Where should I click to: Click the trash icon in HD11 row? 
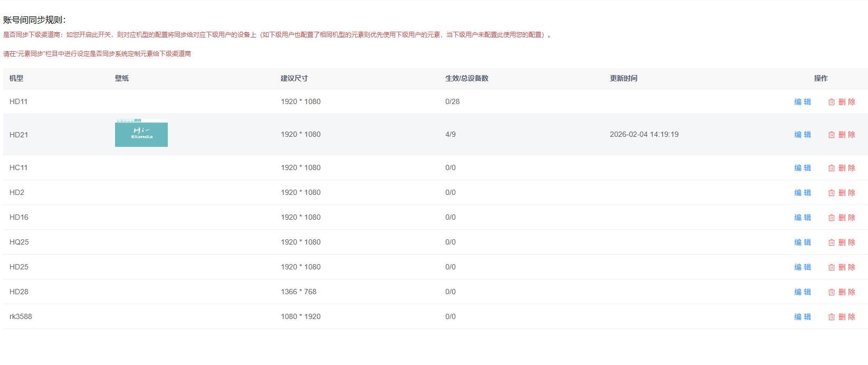(x=832, y=102)
